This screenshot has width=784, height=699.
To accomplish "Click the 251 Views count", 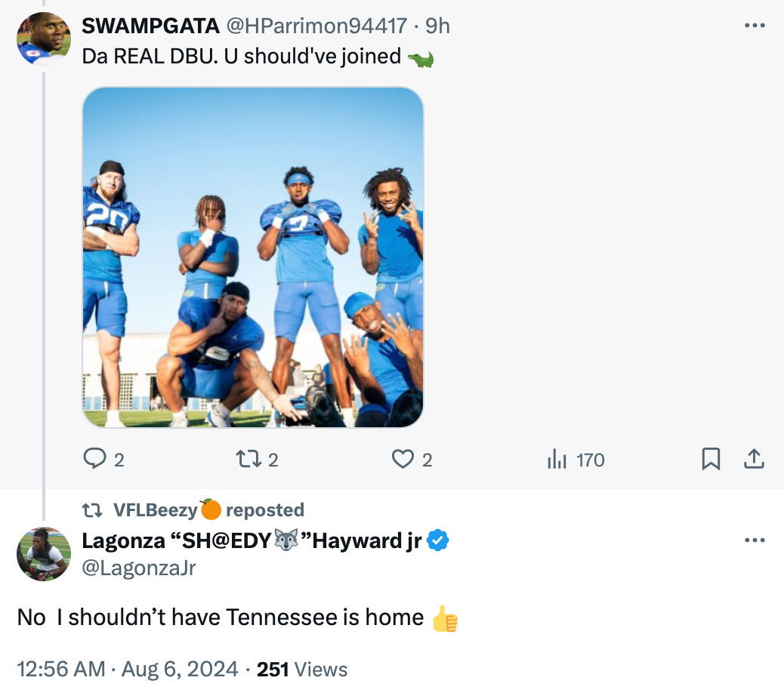I will click(x=302, y=670).
